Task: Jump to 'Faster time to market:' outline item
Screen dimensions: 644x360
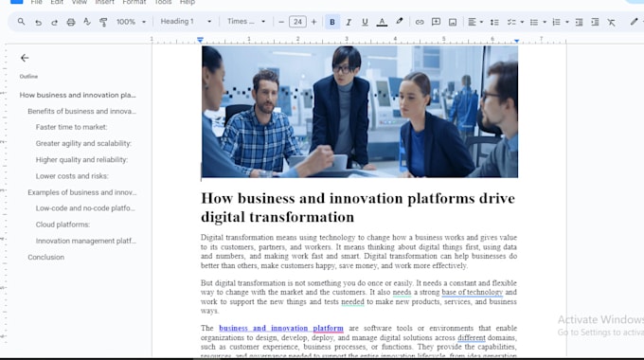Action: (71, 127)
